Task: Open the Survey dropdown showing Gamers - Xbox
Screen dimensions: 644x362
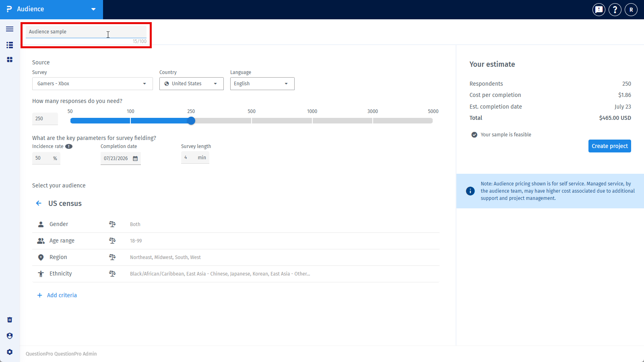Action: coord(93,84)
